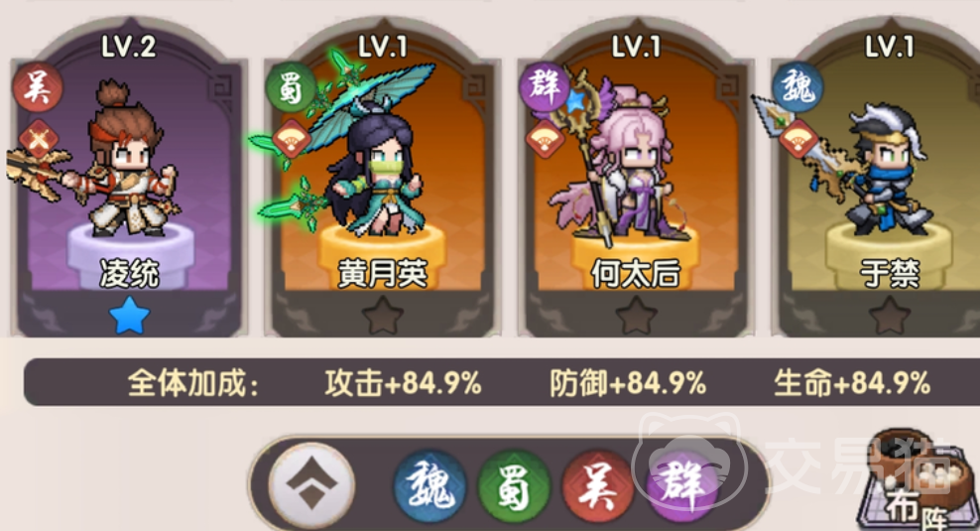
Task: Click crossed-swords class icon on 凌统
Action: point(38,139)
